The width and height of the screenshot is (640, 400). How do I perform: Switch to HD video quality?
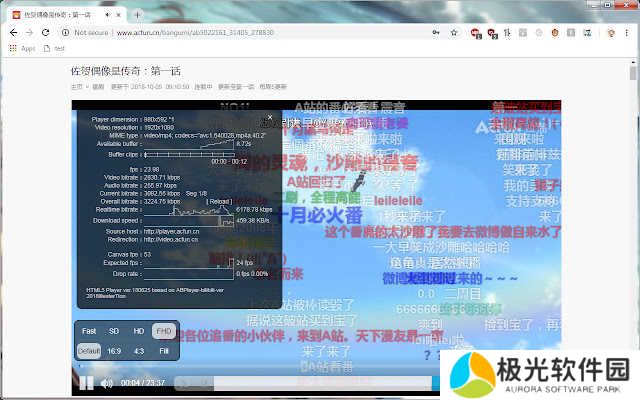[139, 331]
